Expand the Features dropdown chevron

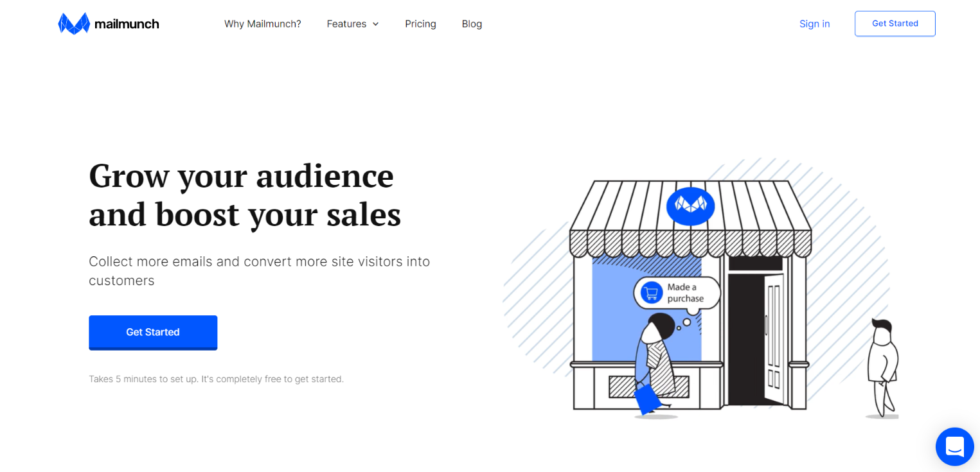click(x=376, y=24)
